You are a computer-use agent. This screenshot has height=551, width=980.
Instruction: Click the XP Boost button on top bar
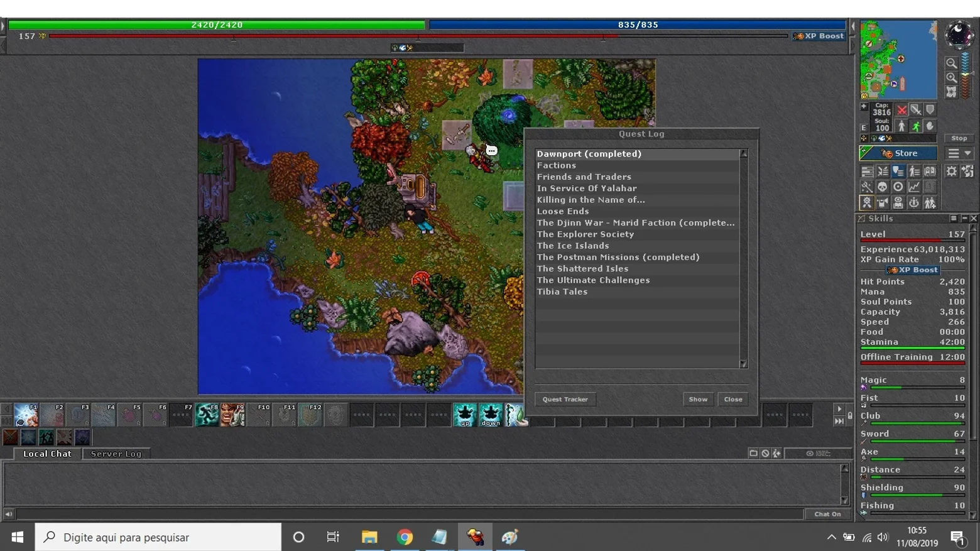(819, 36)
